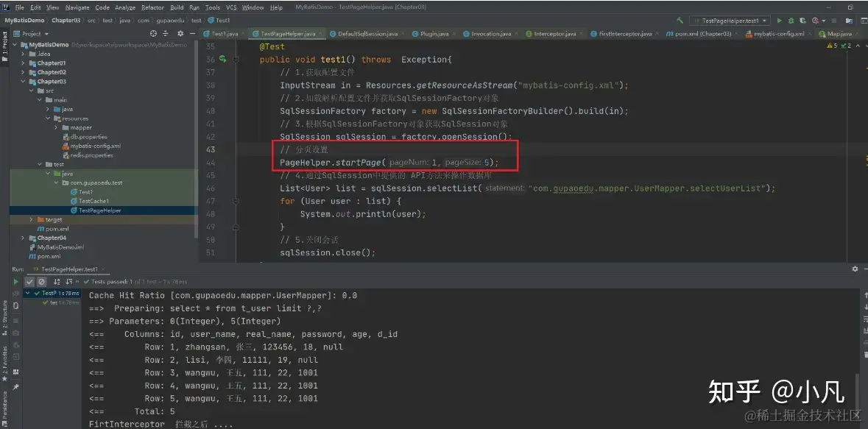The image size is (868, 429).
Task: Click the locate/scroll-from-source target icon in Project panel
Action: (x=152, y=34)
